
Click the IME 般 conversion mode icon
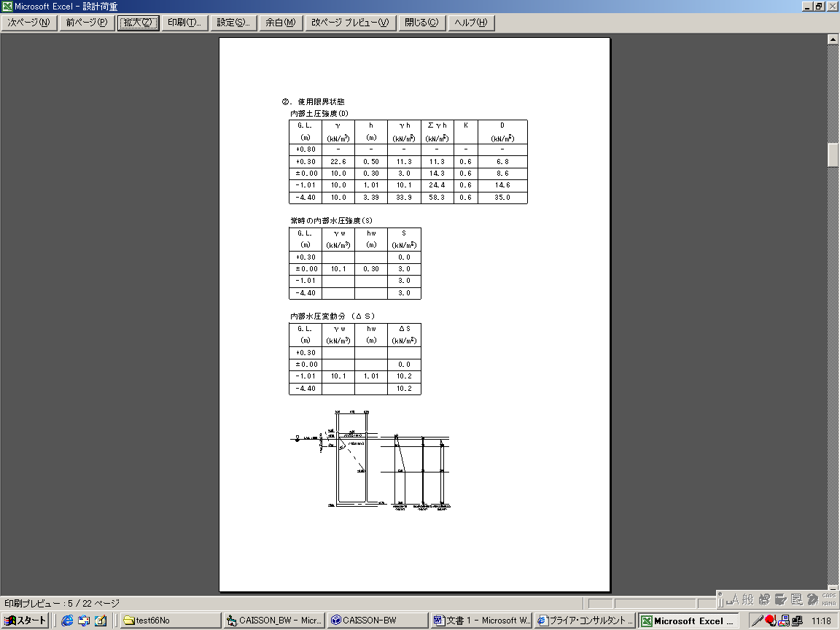[747, 599]
